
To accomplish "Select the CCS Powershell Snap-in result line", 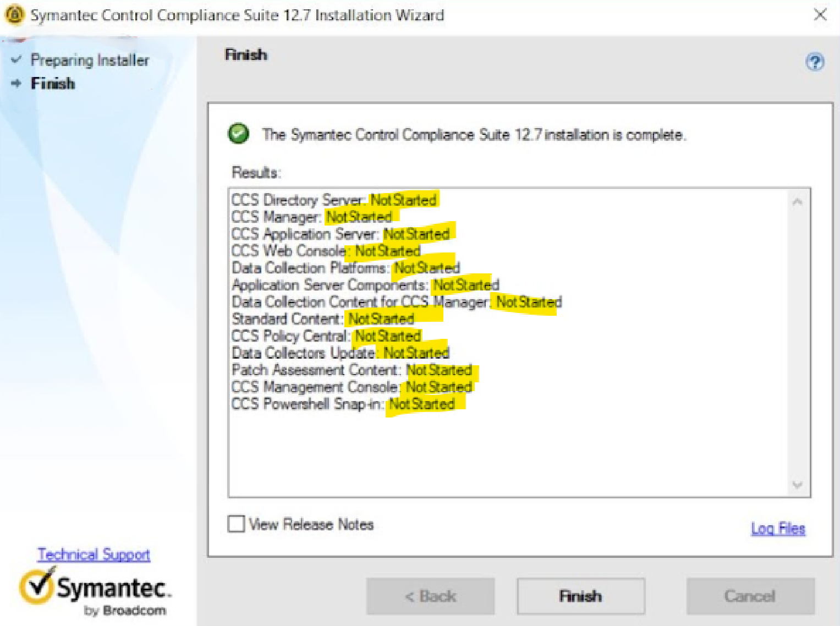I will point(343,404).
